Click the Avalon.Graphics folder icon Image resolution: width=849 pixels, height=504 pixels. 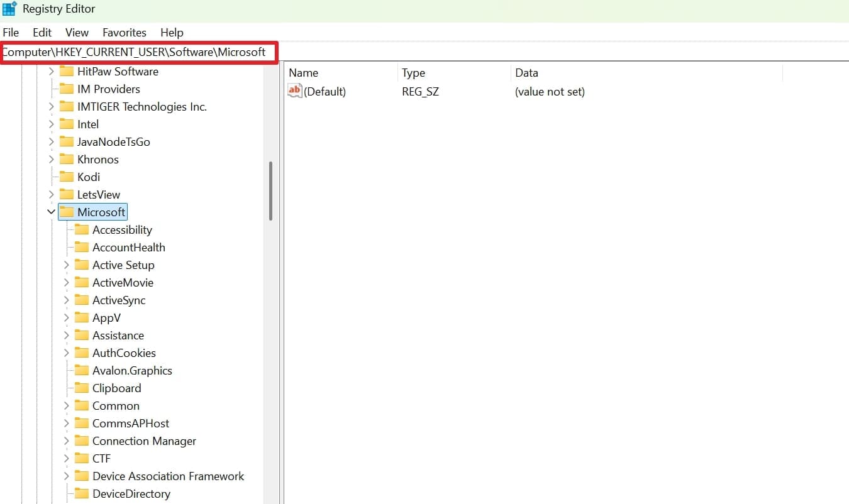pos(82,370)
